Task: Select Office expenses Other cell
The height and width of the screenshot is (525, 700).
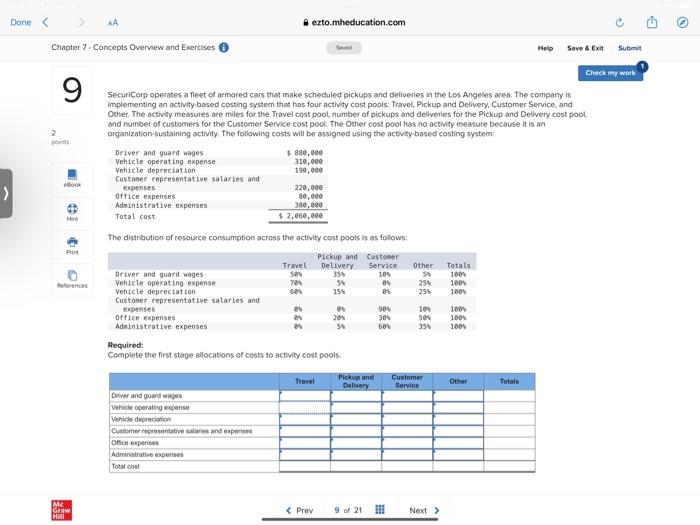Action: tap(458, 442)
